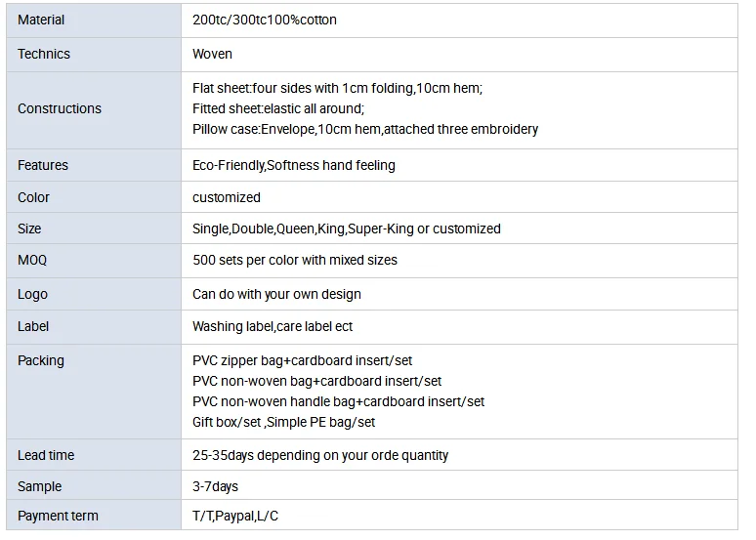Select the 500 sets per color text
This screenshot has width=756, height=540.
pos(295,261)
